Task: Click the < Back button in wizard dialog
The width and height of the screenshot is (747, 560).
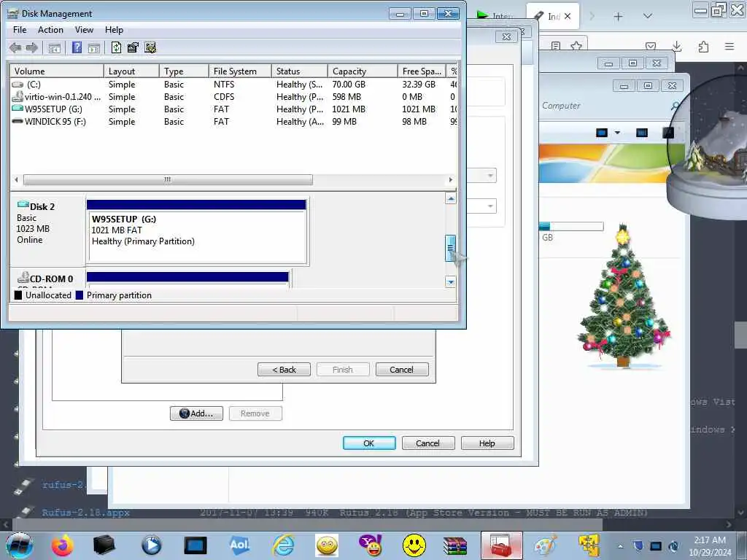Action: [284, 370]
